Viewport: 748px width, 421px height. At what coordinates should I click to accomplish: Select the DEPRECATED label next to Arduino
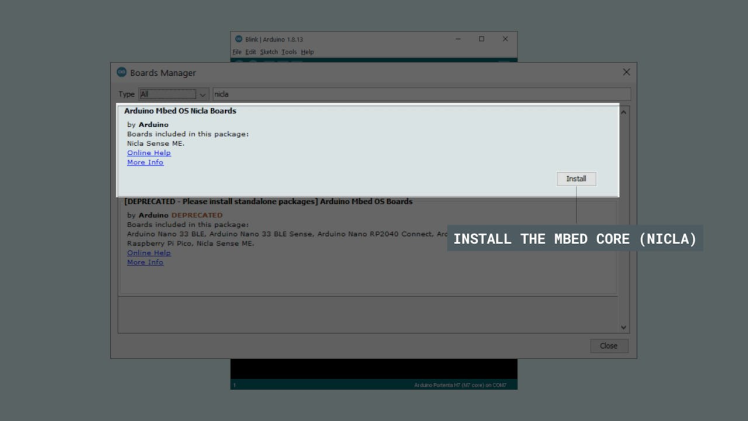197,215
